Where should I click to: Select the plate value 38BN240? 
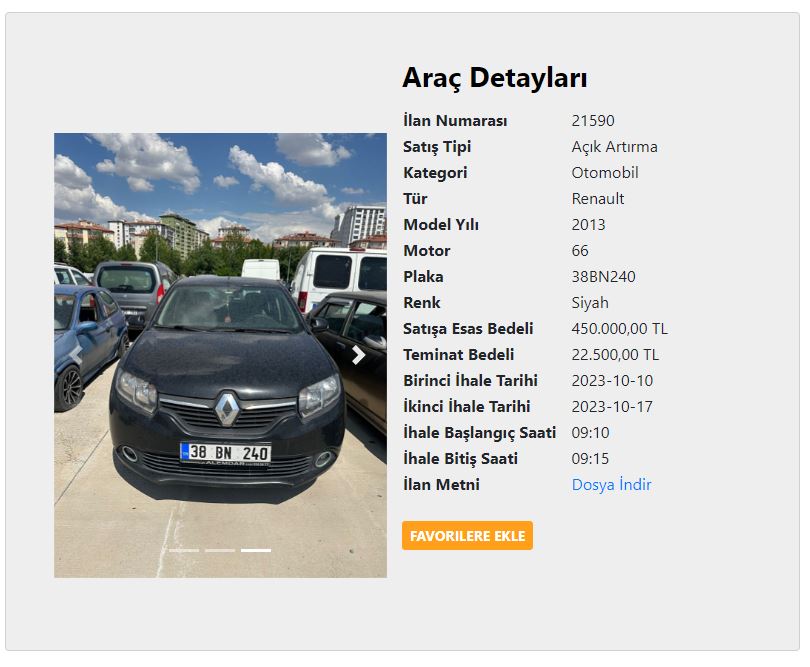point(603,277)
